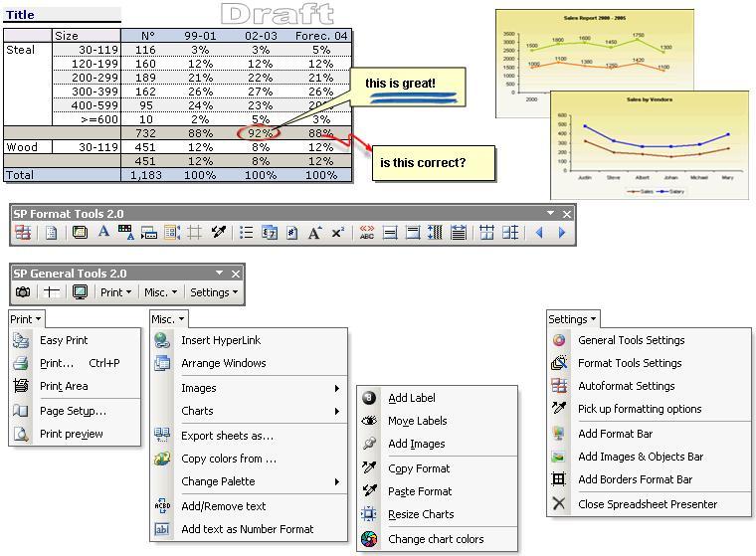This screenshot has width=756, height=556.
Task: Click the font 'A' icon in Format Tools
Action: (102, 233)
